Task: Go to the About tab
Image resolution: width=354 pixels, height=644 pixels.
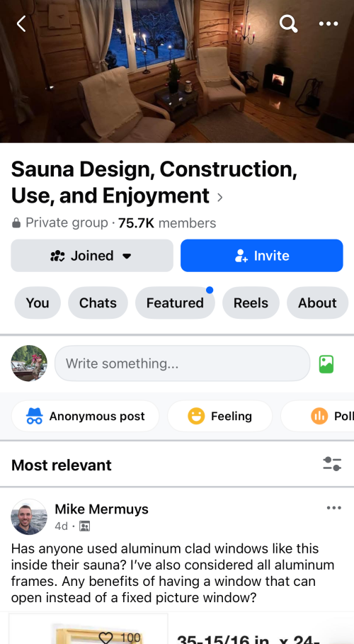Action: [317, 303]
